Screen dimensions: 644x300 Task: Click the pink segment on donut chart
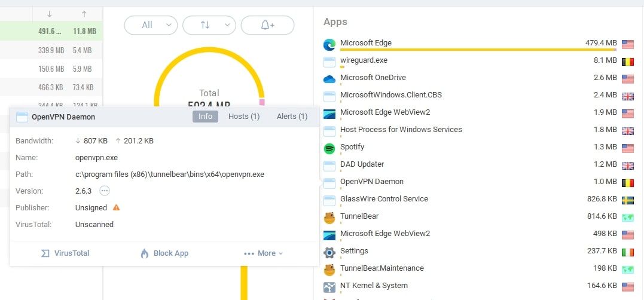(262, 102)
